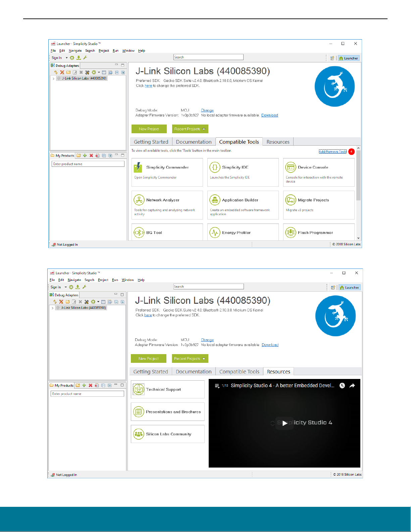Switch to Getting Started tab in the tool tiles window
This screenshot has height=532, width=411.
point(151,142)
